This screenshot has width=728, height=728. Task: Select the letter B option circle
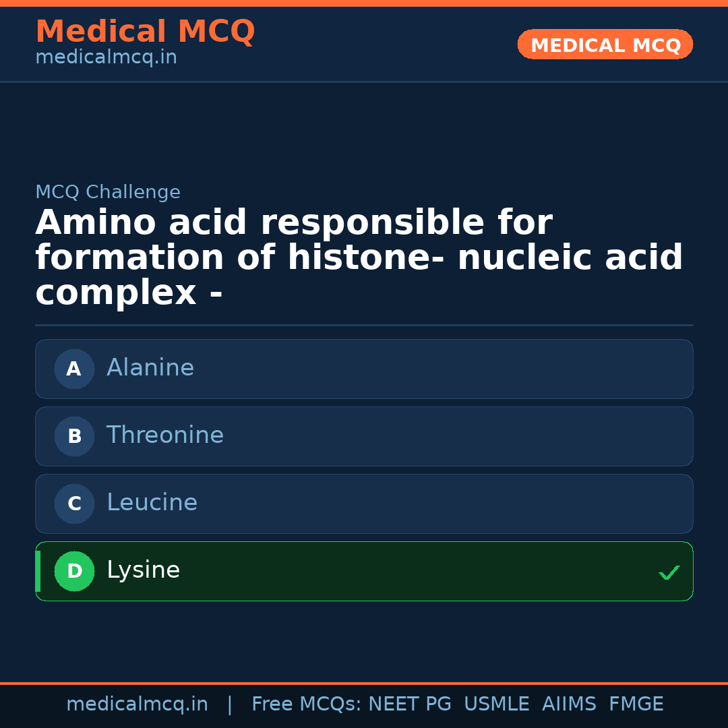point(74,436)
